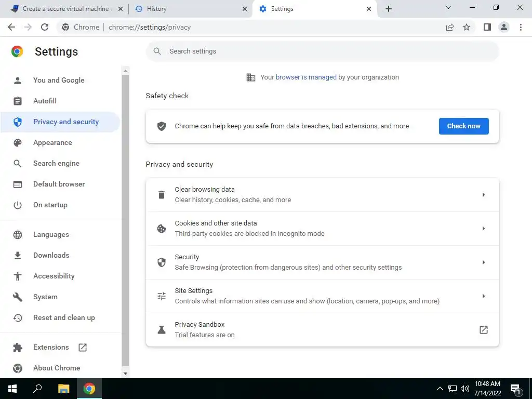The height and width of the screenshot is (399, 532).
Task: Click the cookie icon
Action: [162, 229]
